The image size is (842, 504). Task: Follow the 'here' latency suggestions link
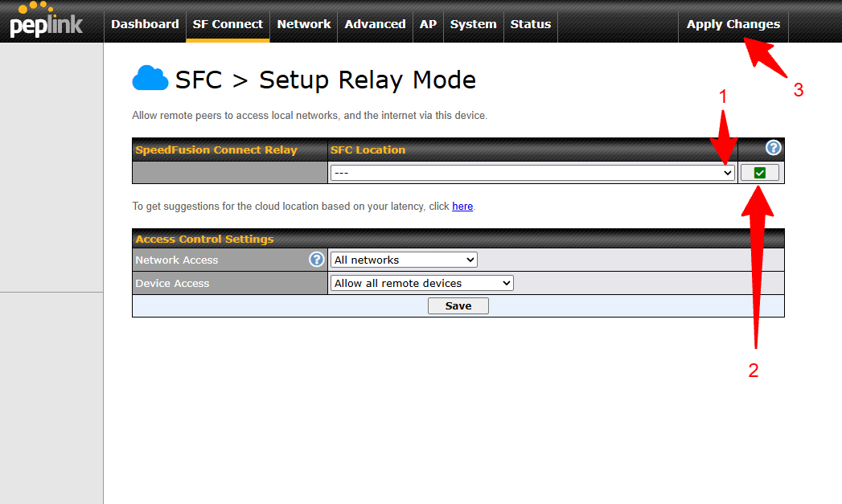click(x=462, y=206)
